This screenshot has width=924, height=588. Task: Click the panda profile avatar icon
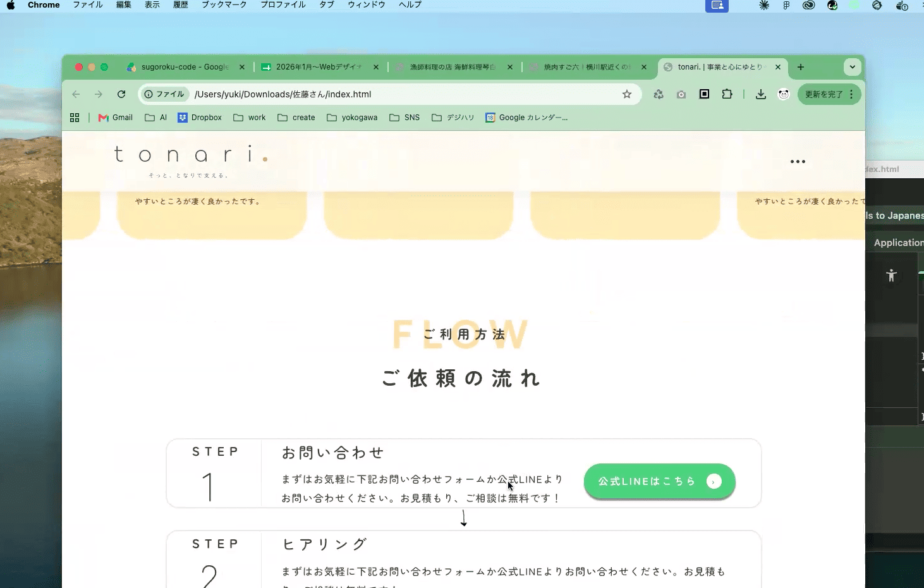point(784,94)
